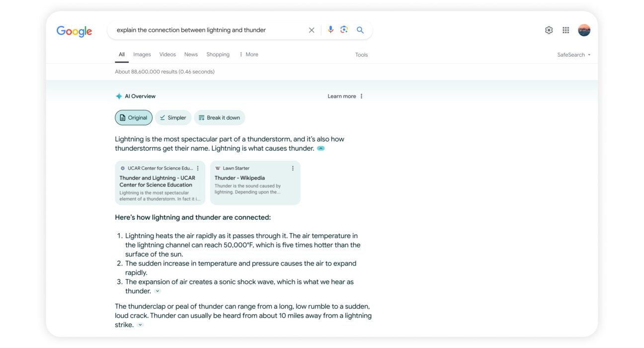This screenshot has width=644, height=348.
Task: Switch to the Shopping tab
Action: tap(218, 55)
